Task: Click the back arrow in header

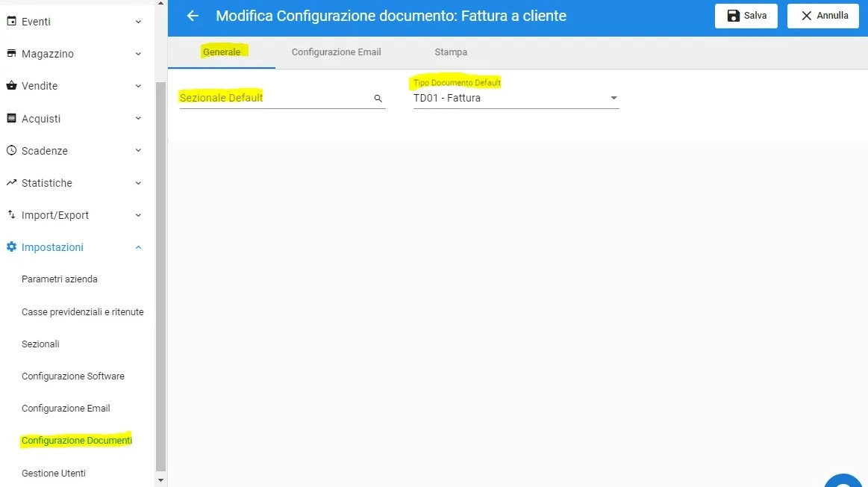Action: click(x=193, y=16)
